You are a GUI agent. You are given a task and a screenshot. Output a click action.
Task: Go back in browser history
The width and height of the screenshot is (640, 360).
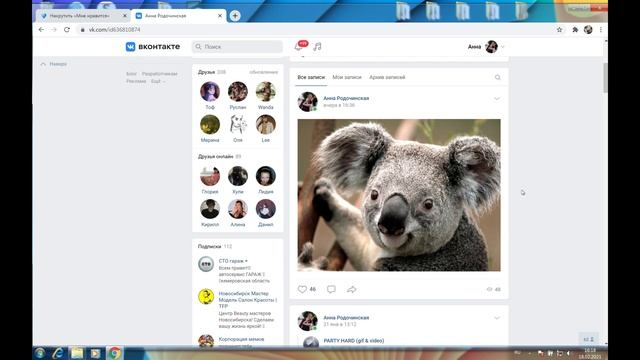(41, 29)
